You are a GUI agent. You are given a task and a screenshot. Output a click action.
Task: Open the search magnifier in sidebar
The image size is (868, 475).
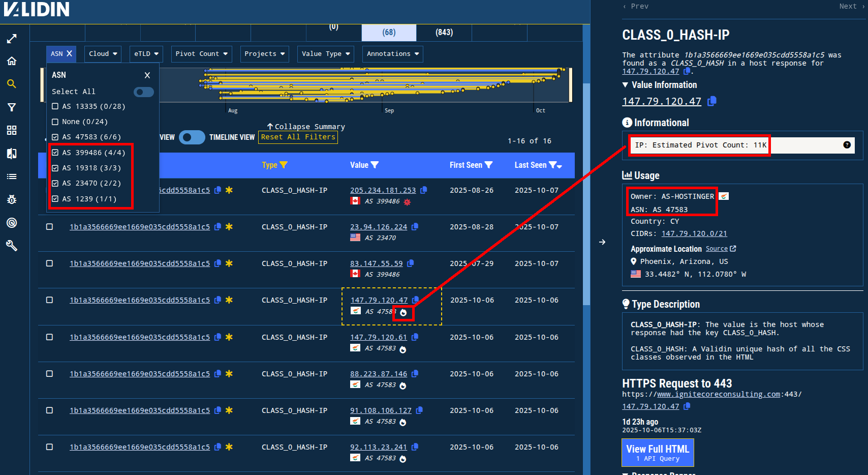(x=12, y=84)
